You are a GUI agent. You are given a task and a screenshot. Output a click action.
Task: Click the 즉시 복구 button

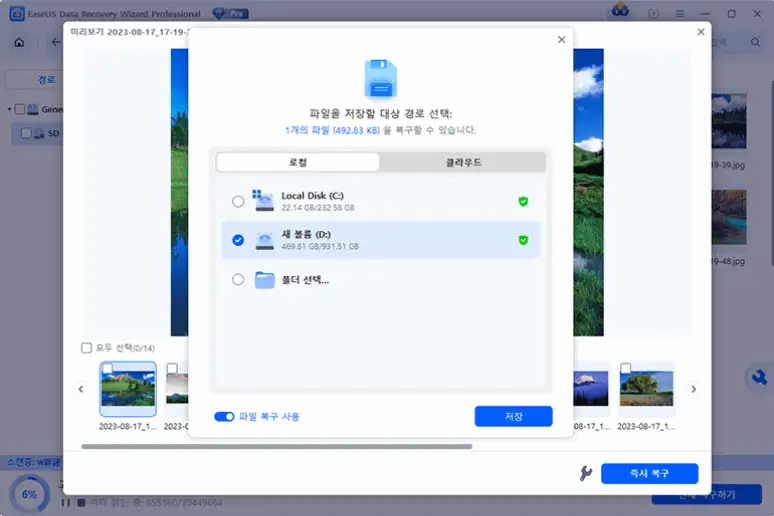point(649,473)
